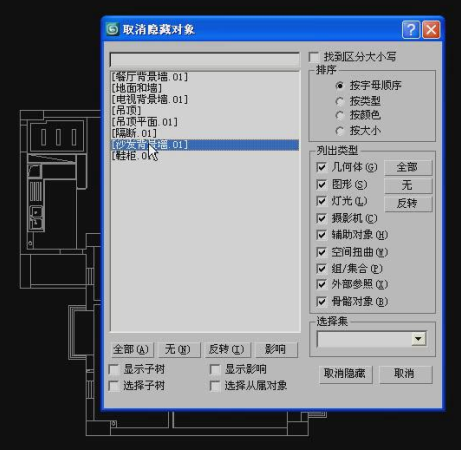Click the 取消隐藏 button
Viewport: 461px width, 450px height.
(345, 374)
